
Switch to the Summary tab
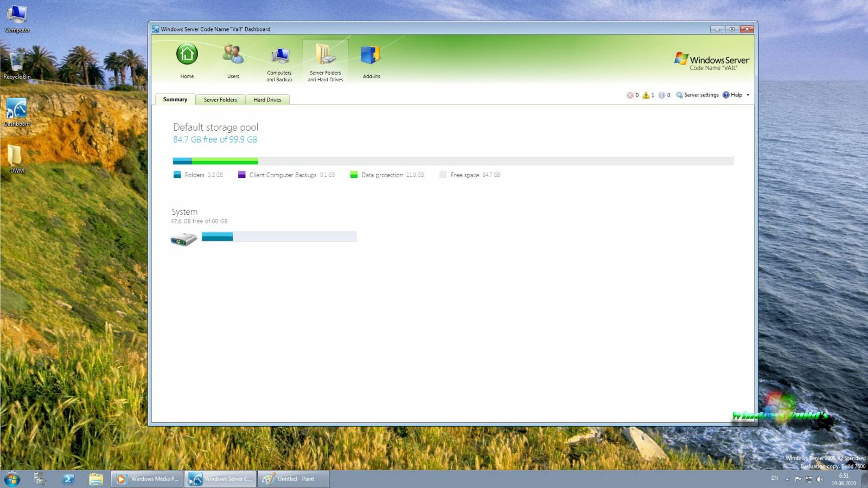point(175,99)
